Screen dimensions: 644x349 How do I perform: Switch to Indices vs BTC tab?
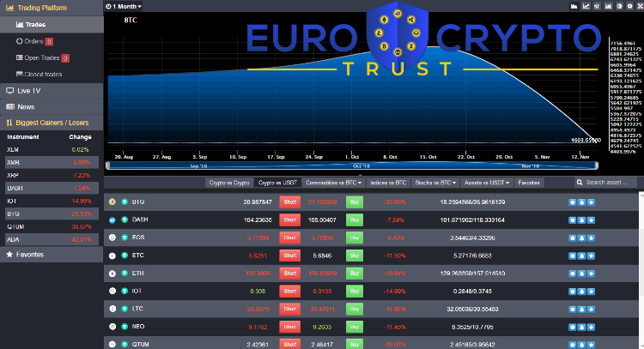388,183
